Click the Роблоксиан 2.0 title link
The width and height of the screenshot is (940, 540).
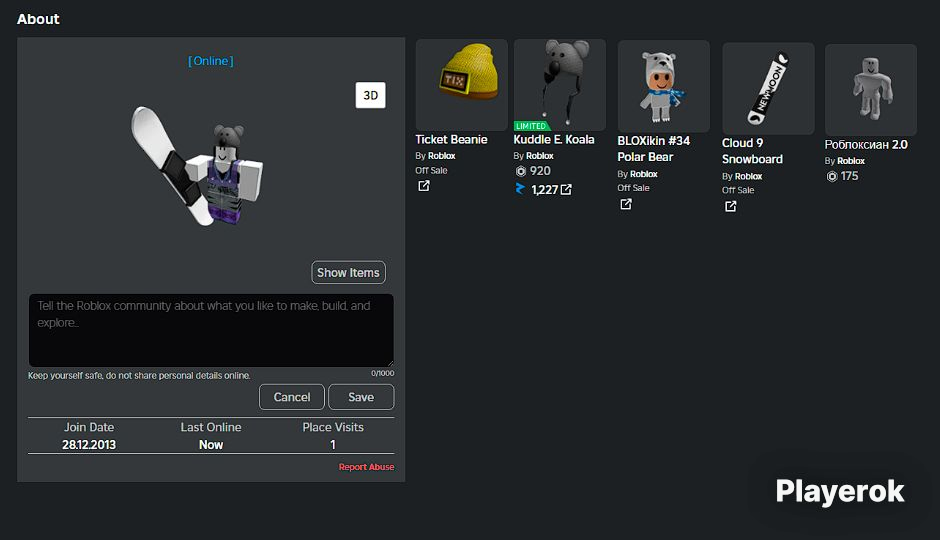866,144
